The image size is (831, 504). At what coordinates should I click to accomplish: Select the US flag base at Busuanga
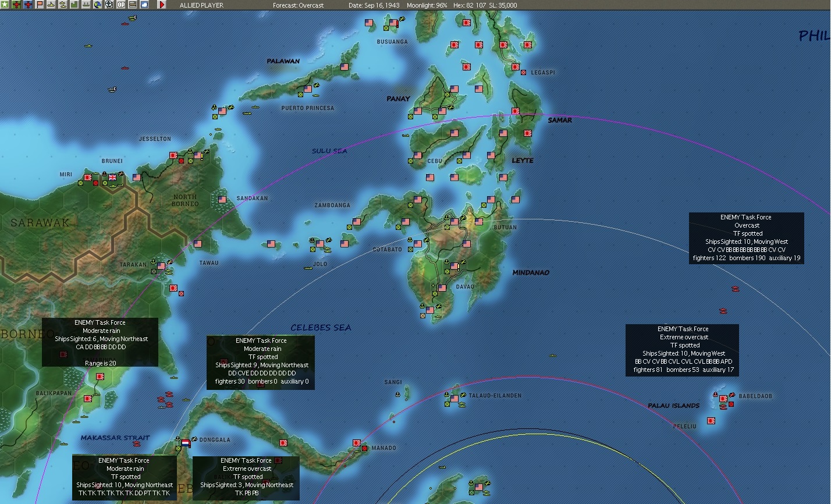393,23
